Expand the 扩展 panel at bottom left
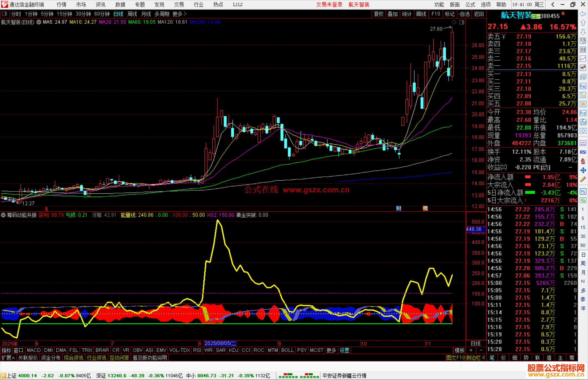The image size is (588, 380). pyautogui.click(x=8, y=358)
